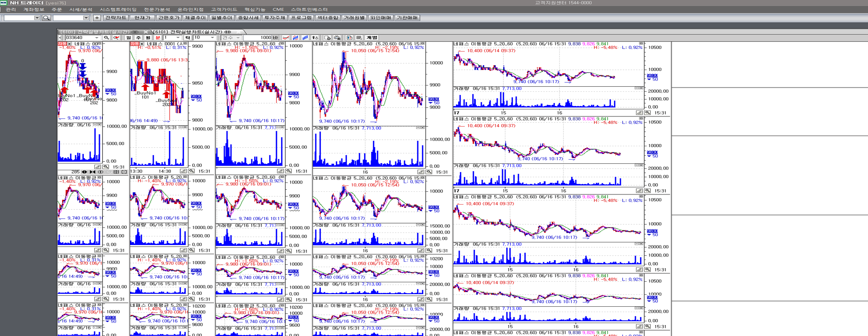This screenshot has height=336, width=868.
Task: Click the grid layout icon beside 285
Action: 116,172
